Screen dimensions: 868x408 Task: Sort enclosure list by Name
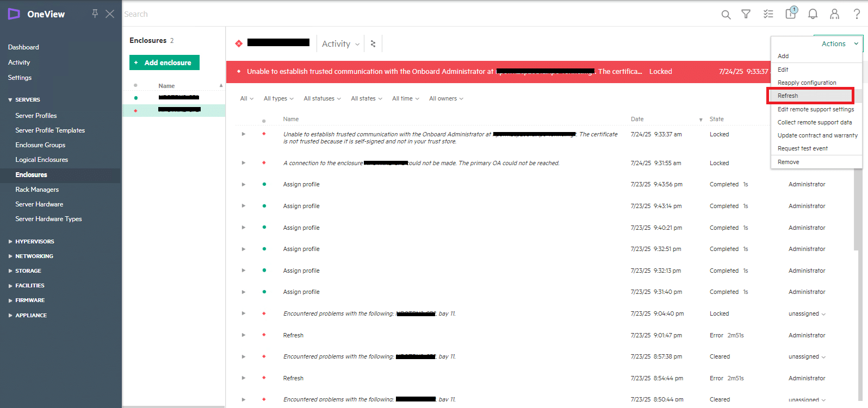[166, 86]
